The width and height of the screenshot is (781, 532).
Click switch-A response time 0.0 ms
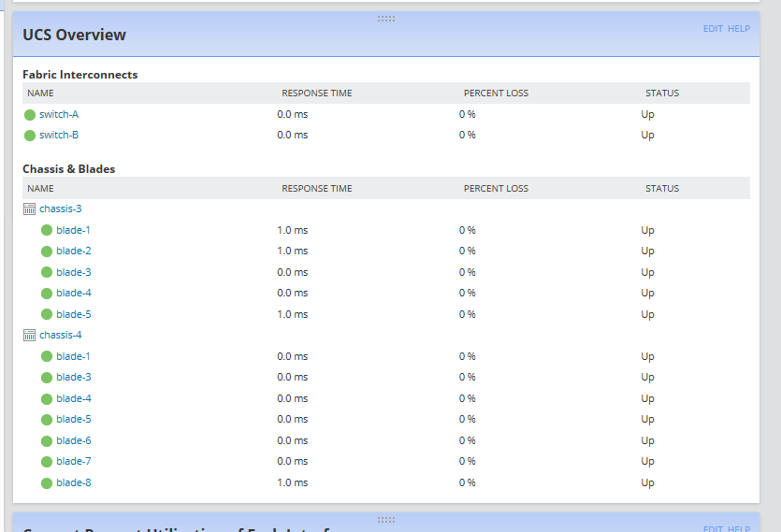pos(293,115)
